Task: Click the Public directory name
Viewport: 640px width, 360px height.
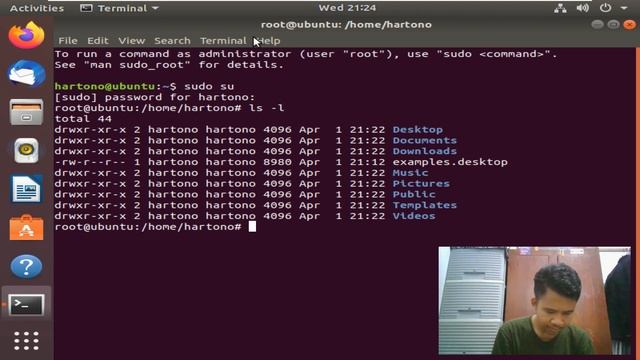Action: (414, 194)
